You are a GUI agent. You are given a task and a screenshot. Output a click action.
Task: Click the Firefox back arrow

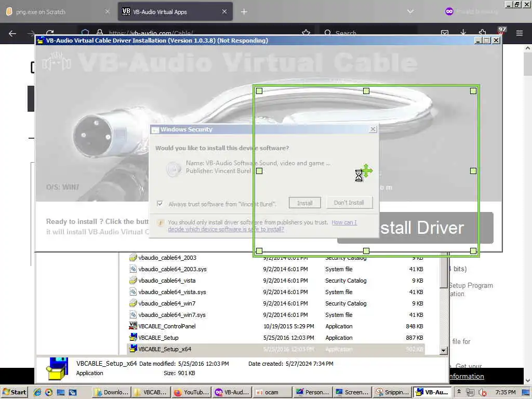tap(12, 33)
